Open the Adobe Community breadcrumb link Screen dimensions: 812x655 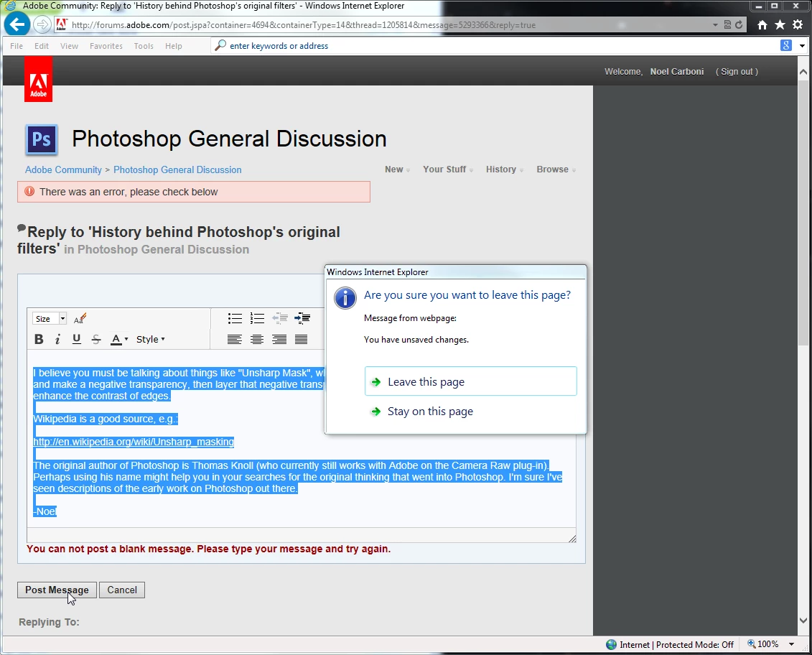click(63, 170)
